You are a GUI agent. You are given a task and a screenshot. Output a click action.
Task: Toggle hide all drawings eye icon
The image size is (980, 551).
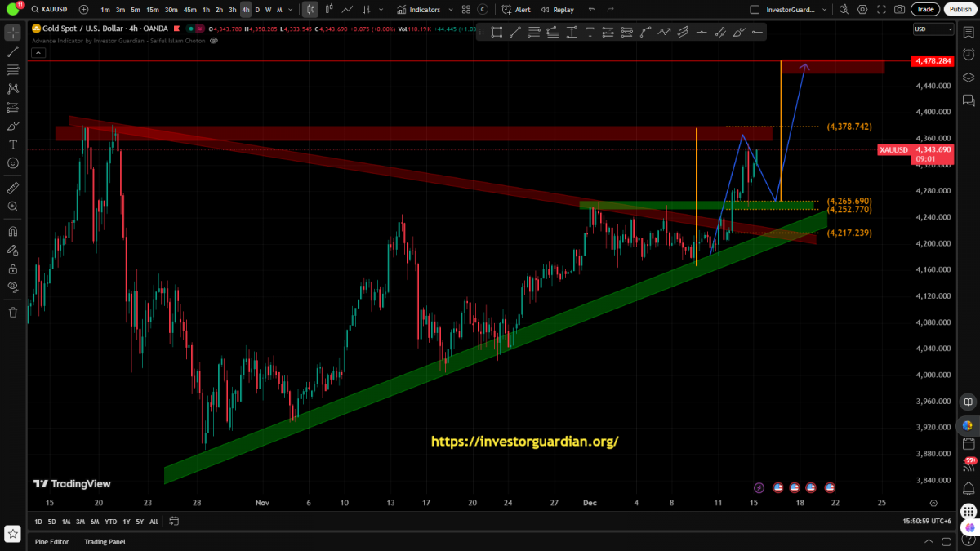[12, 287]
